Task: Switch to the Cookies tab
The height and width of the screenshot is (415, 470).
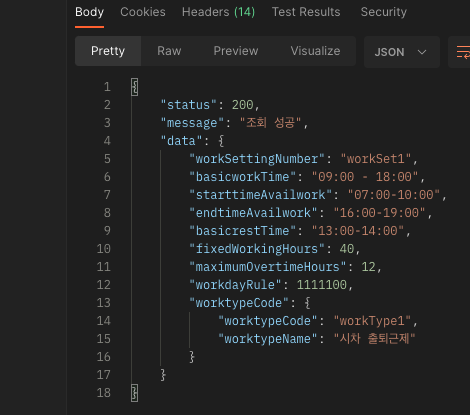Action: click(x=143, y=12)
